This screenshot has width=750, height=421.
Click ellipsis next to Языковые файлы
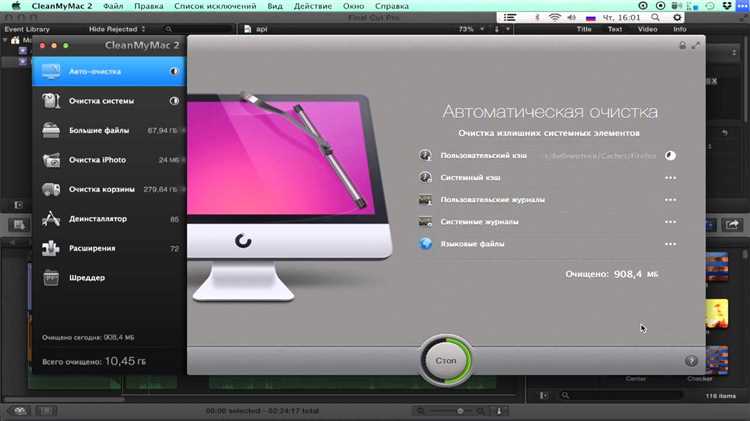[x=671, y=244]
